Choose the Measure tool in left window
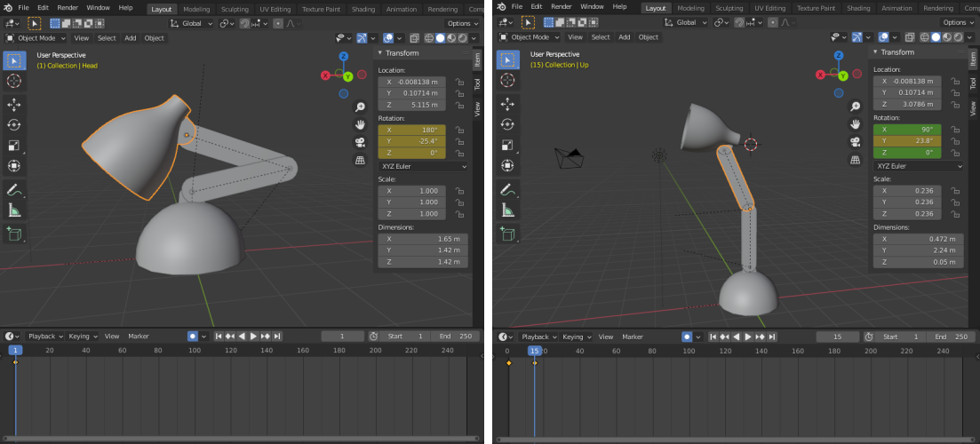 [x=13, y=210]
